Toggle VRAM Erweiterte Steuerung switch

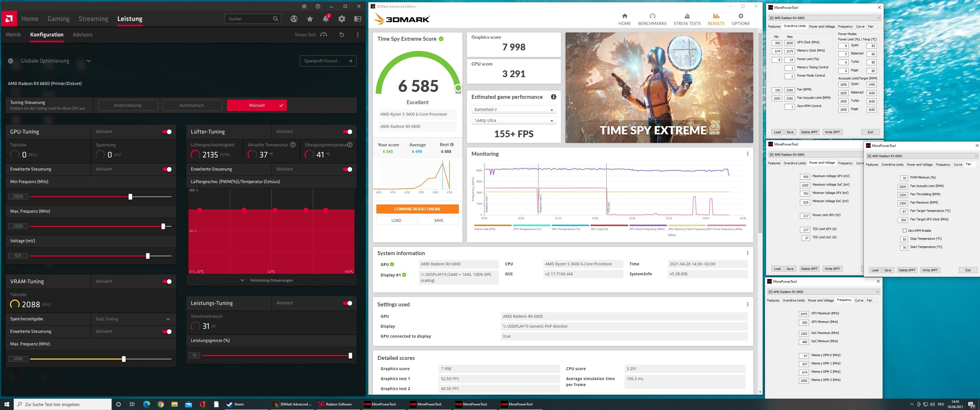(167, 332)
